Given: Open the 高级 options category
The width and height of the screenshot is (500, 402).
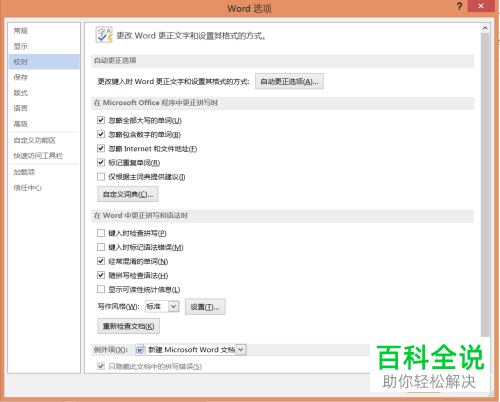Looking at the screenshot, I should click(x=44, y=124).
